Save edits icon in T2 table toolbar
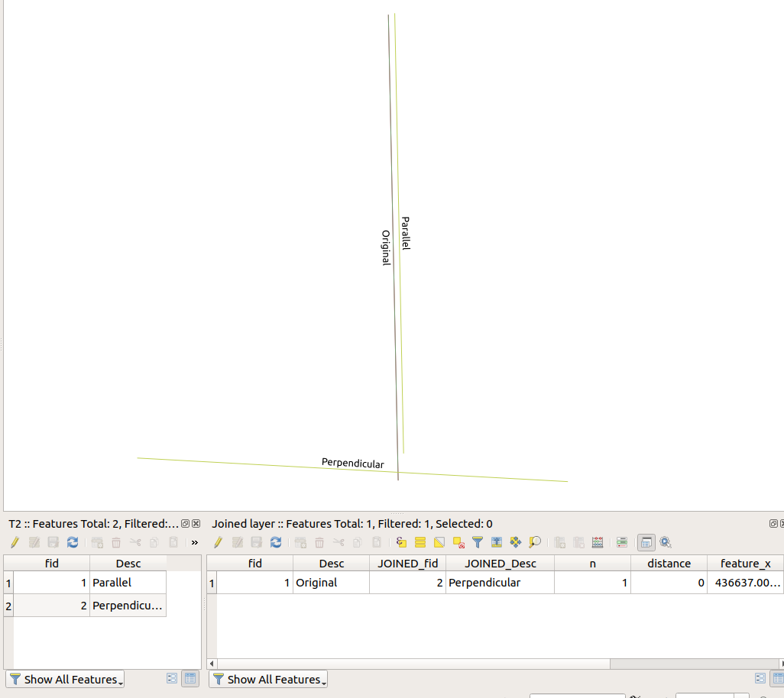Viewport: 784px width, 698px height. pyautogui.click(x=53, y=542)
